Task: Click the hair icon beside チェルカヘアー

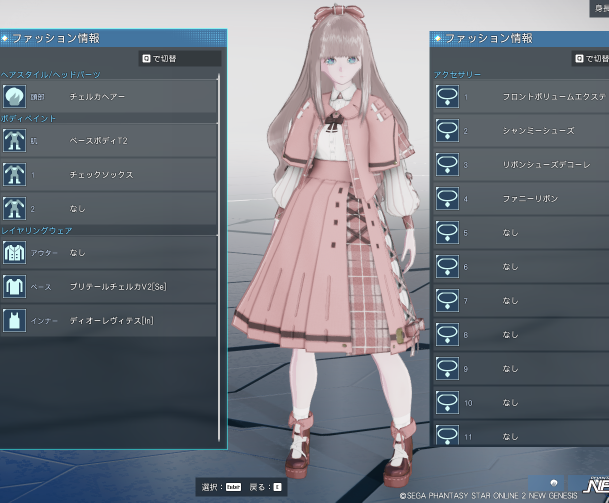Action: tap(14, 96)
